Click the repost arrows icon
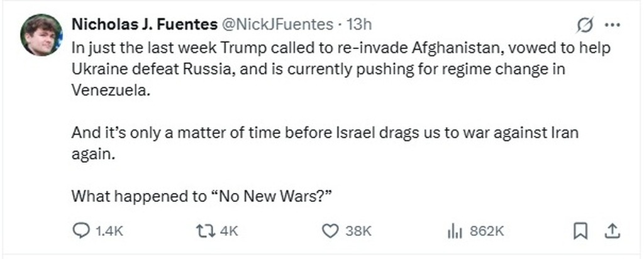644x259 pixels. point(206,231)
